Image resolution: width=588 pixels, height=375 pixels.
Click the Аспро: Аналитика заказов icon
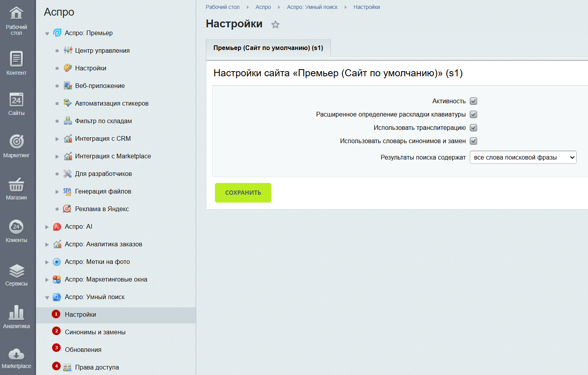coord(57,244)
